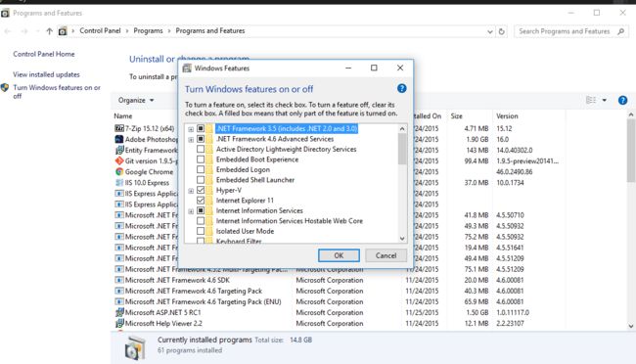Click the folder icon next to Hyper-V
The width and height of the screenshot is (636, 364).
point(209,190)
